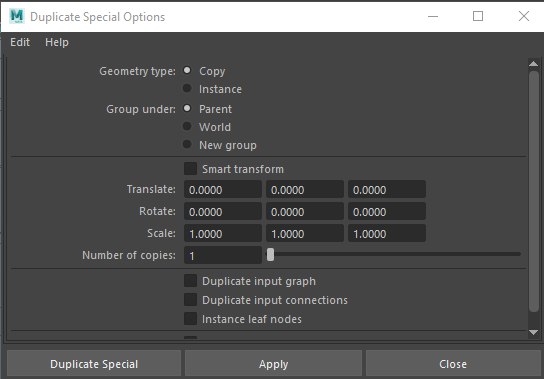
Task: Click the Close button at bottom
Action: tap(453, 364)
